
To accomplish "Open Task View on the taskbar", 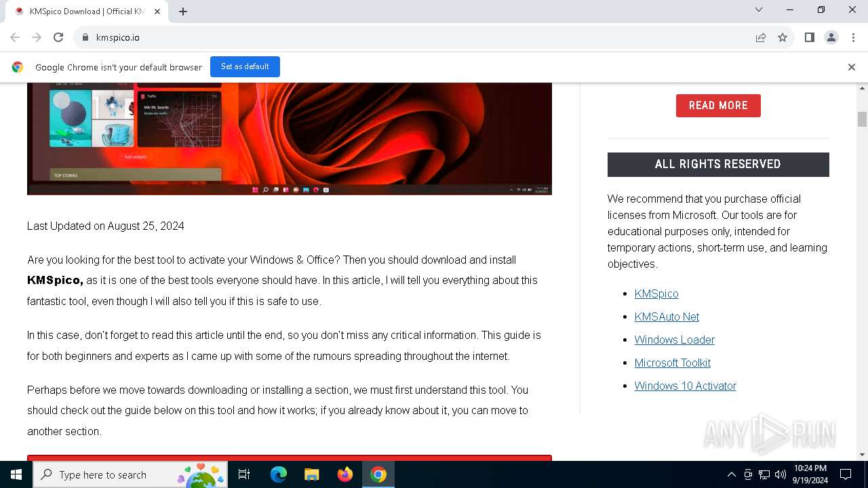I will click(x=244, y=474).
